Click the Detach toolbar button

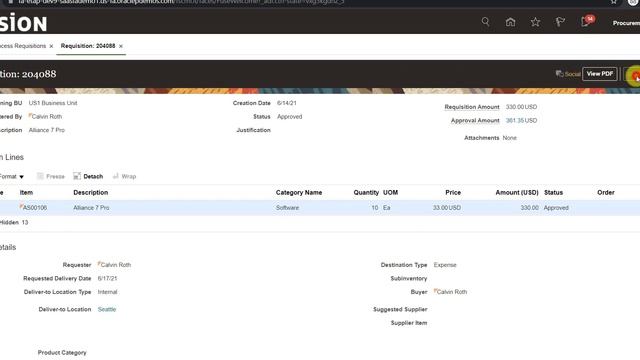coord(88,176)
